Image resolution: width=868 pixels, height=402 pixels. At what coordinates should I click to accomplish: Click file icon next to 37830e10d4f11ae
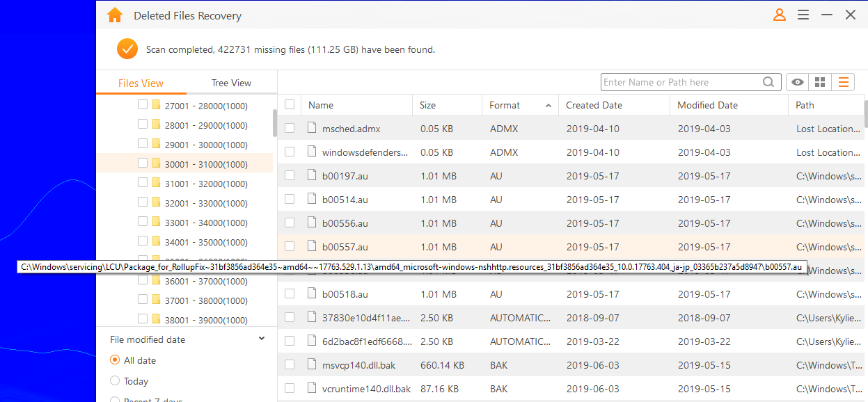[x=312, y=318]
